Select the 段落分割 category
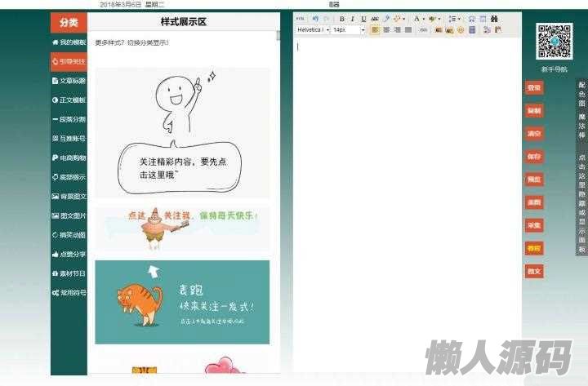The image size is (588, 386). [69, 119]
